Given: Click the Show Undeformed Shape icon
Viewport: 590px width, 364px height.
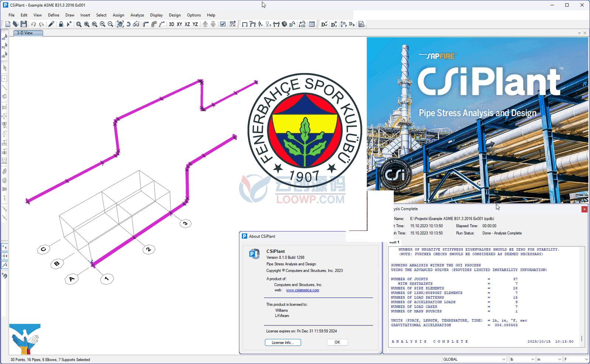Looking at the screenshot, I should pyautogui.click(x=244, y=24).
